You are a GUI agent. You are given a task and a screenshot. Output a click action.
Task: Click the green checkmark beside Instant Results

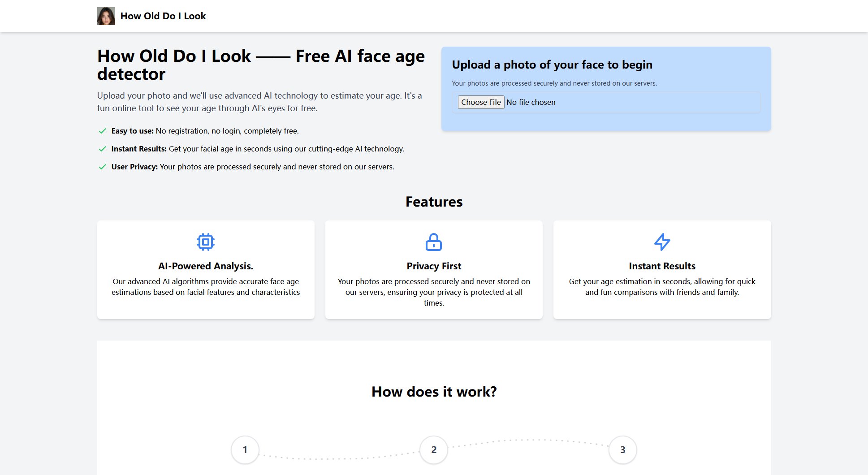point(103,149)
